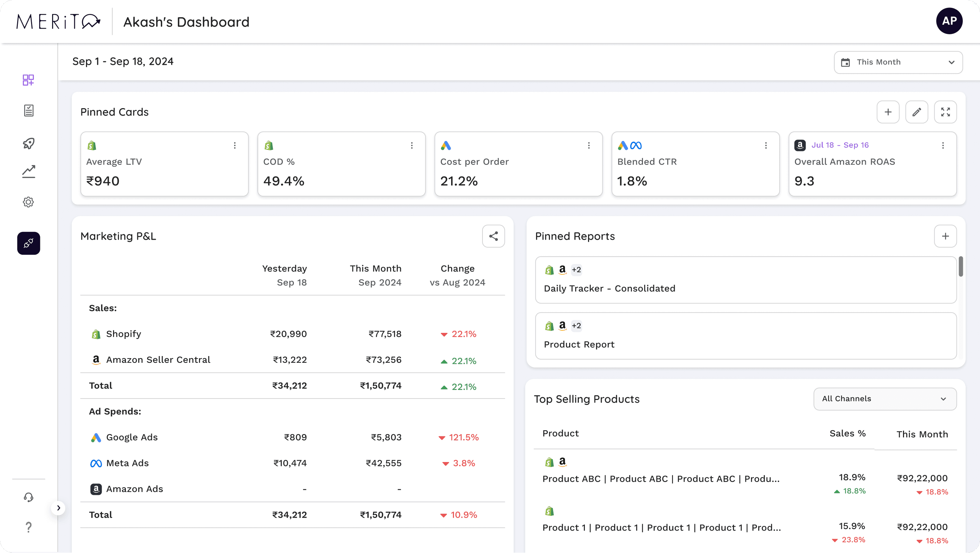980x553 pixels.
Task: Open the All Channels dropdown
Action: 885,399
